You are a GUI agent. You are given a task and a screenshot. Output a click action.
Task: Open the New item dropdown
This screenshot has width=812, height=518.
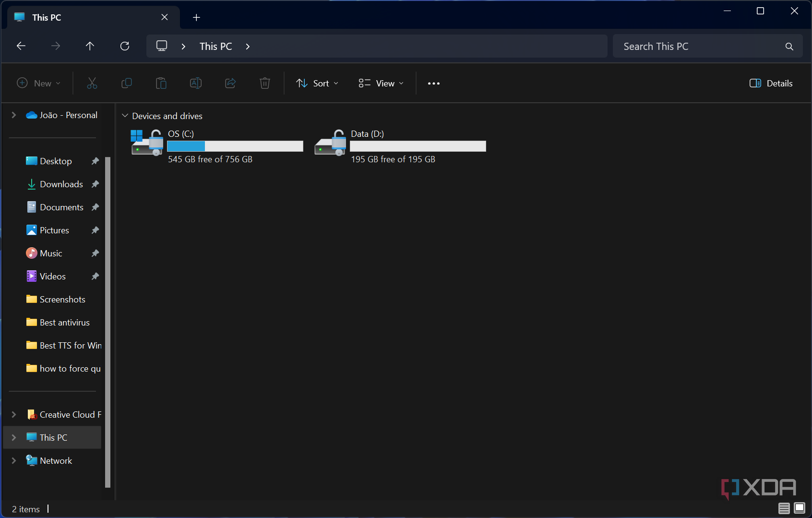coord(38,83)
